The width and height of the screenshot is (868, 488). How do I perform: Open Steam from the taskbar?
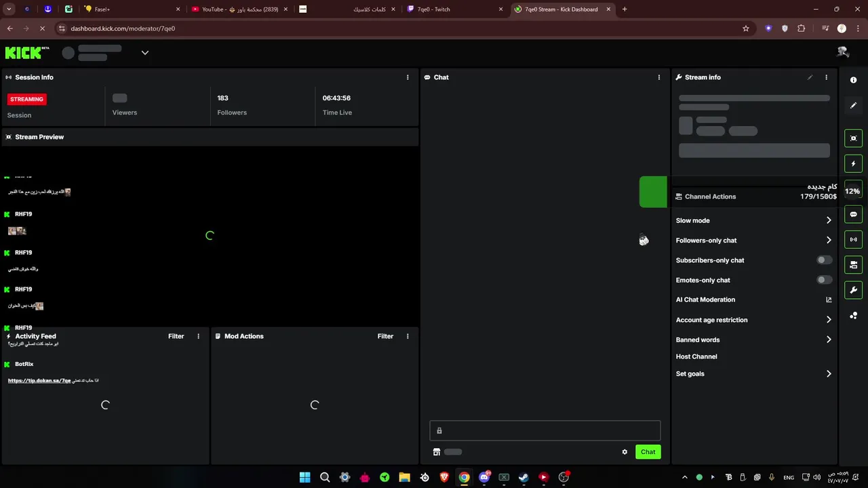click(x=524, y=477)
